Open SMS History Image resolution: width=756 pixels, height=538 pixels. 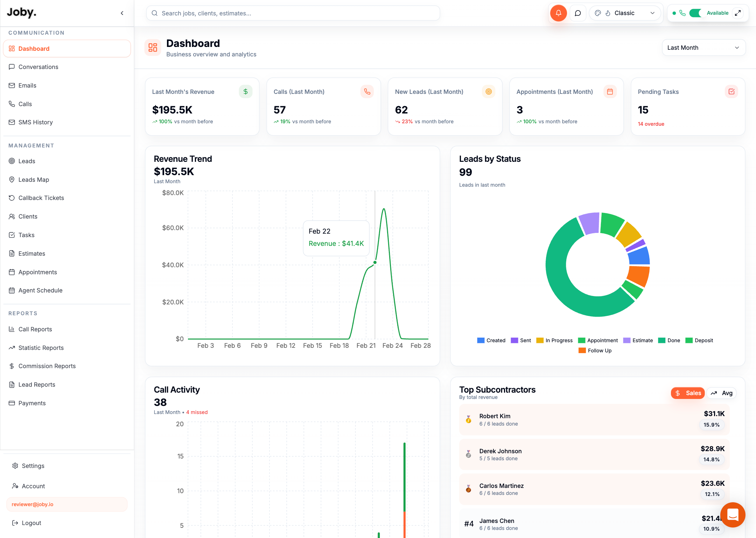[x=67, y=122]
